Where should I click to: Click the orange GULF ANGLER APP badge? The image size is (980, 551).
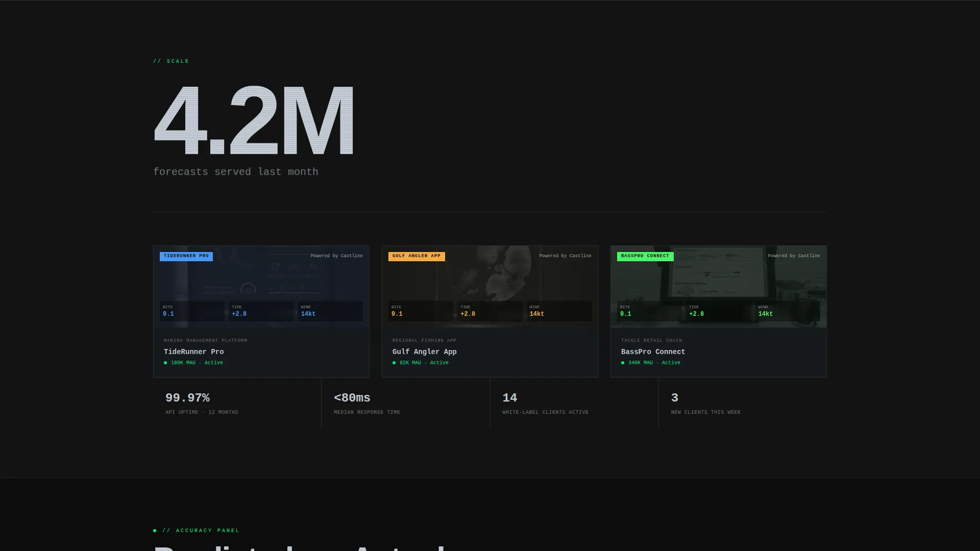pos(416,256)
